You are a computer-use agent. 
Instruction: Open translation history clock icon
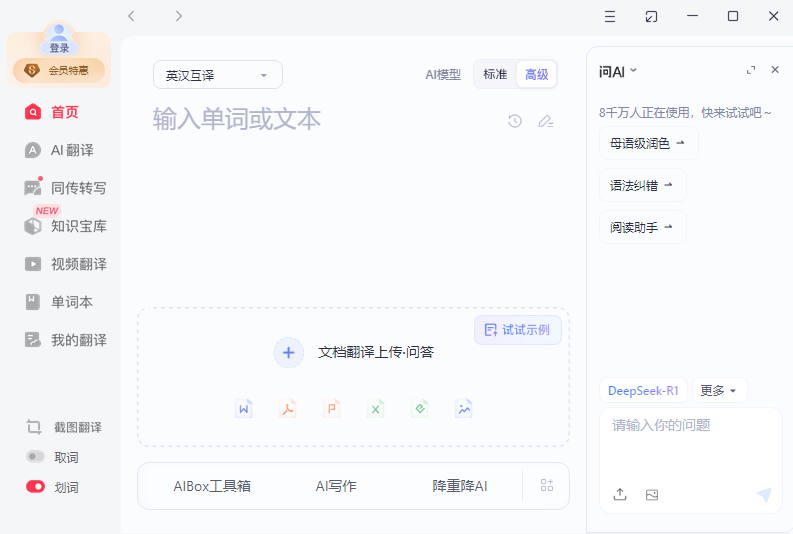point(515,121)
